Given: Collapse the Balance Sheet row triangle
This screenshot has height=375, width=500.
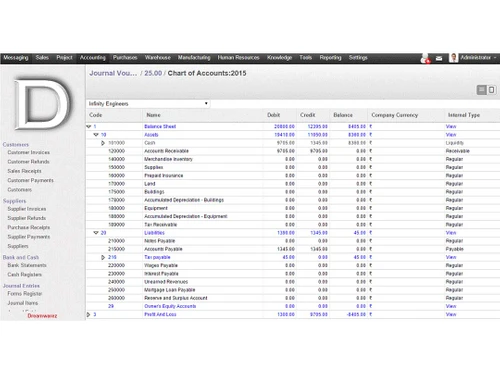Looking at the screenshot, I should [89, 127].
